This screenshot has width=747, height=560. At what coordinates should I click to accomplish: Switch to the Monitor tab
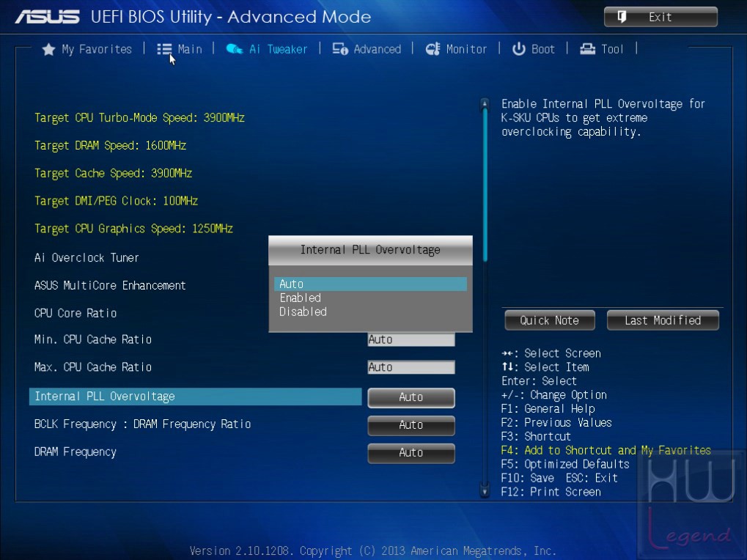(x=466, y=49)
